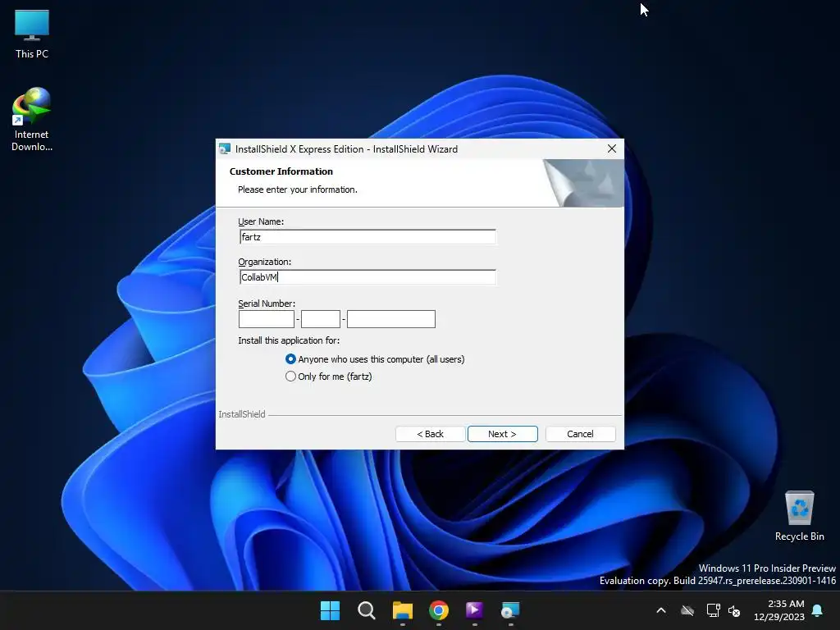This screenshot has width=840, height=630.
Task: Open the network status tray icon
Action: [713, 610]
